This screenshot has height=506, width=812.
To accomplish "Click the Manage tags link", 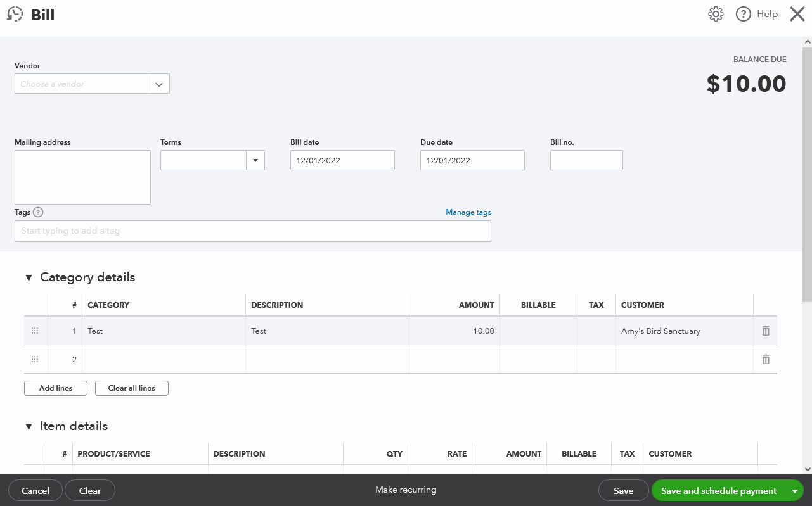I will tap(468, 212).
